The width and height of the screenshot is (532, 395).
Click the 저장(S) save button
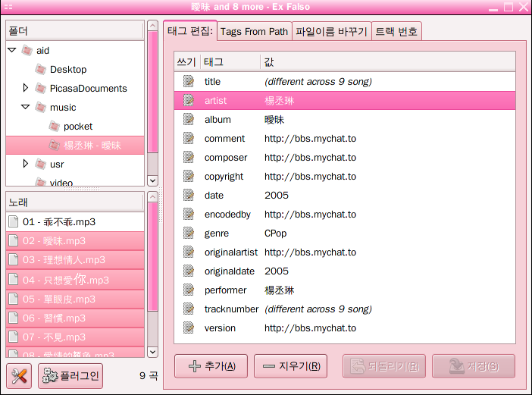474,366
